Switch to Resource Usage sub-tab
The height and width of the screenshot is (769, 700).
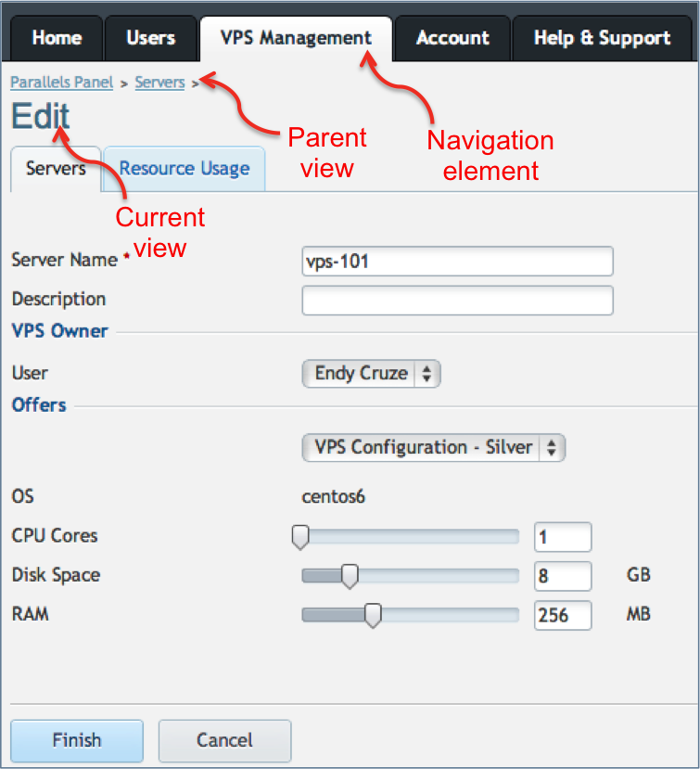point(185,168)
